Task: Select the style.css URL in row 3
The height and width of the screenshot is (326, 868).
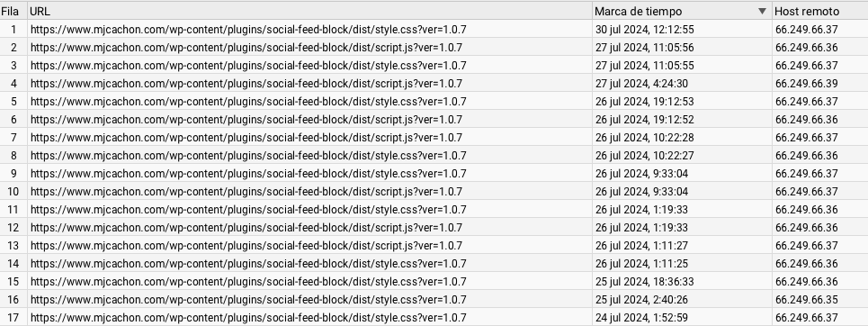Action: [x=248, y=66]
